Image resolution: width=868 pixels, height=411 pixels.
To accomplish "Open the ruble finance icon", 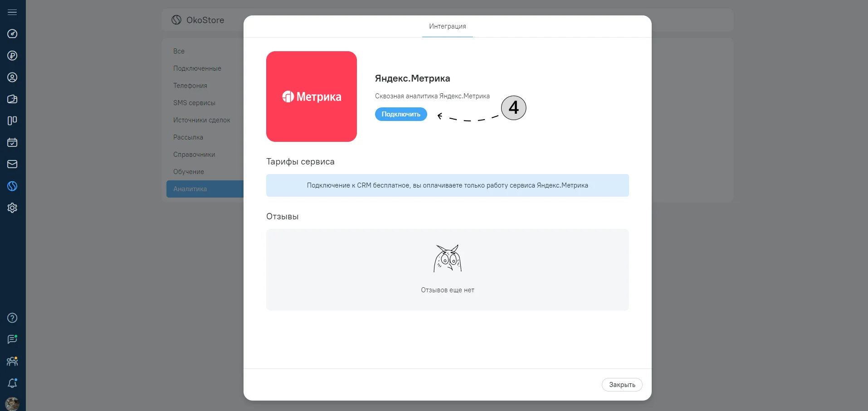I will (x=12, y=55).
